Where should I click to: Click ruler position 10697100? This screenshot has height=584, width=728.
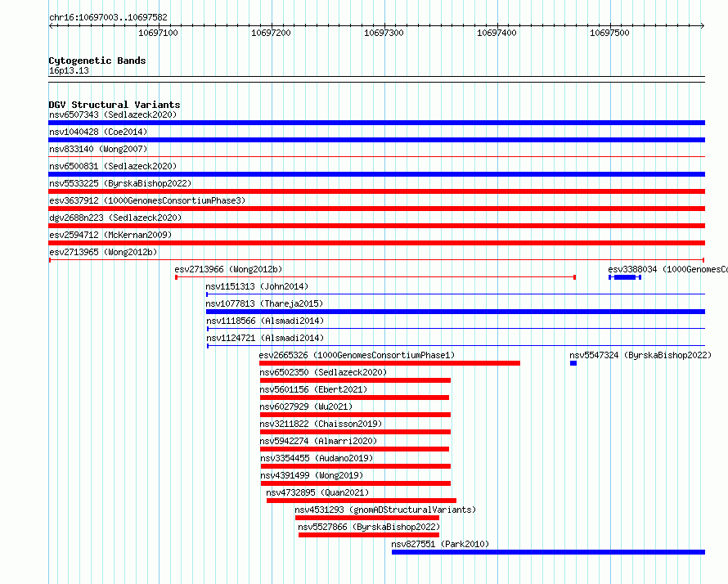pos(159,33)
